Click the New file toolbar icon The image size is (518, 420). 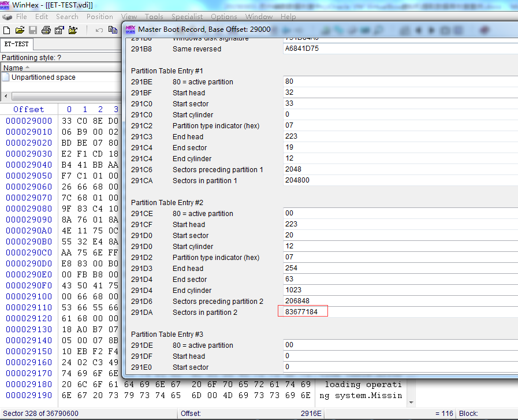pos(6,31)
